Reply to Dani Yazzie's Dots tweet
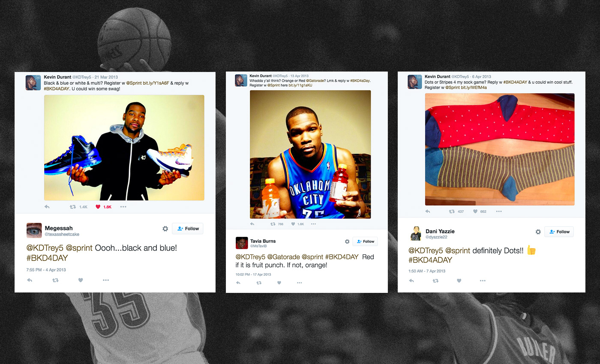The height and width of the screenshot is (364, 600). (x=411, y=281)
